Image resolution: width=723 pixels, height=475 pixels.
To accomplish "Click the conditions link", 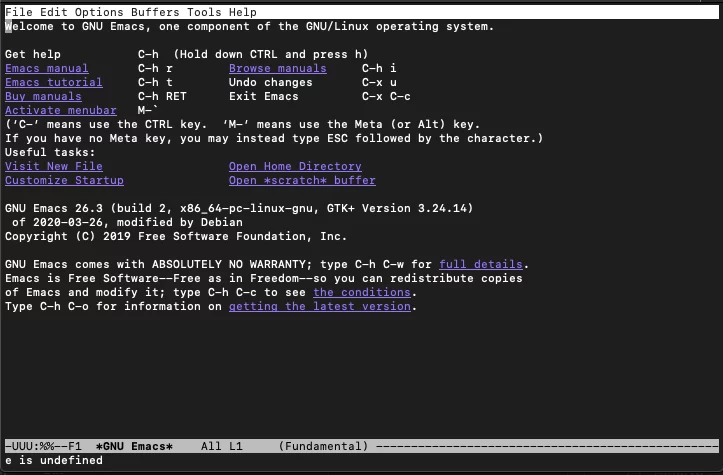I will tap(362, 292).
